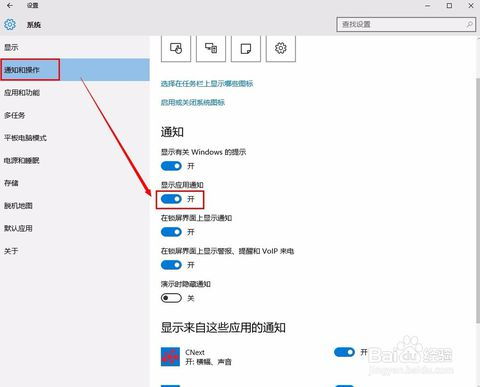This screenshot has width=480, height=387.
Task: Click the Note quick action tile
Action: [246, 49]
